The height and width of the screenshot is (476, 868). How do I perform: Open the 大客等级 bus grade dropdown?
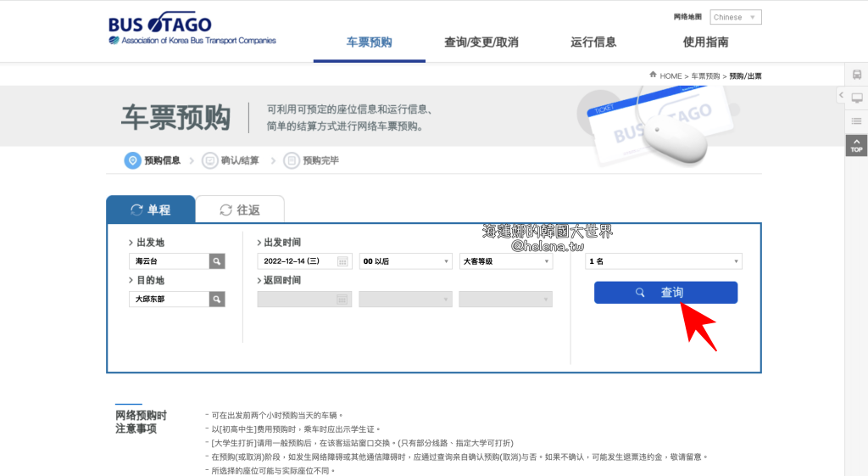(506, 261)
